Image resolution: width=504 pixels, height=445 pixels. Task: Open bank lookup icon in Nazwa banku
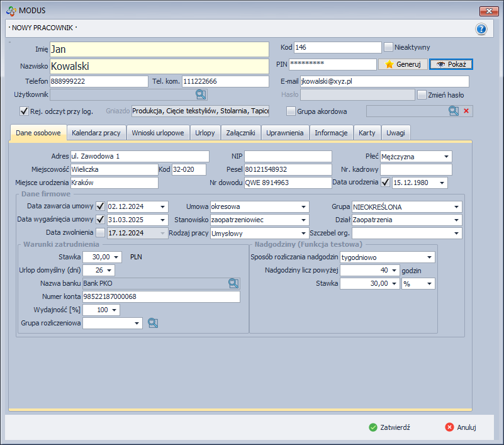(233, 283)
